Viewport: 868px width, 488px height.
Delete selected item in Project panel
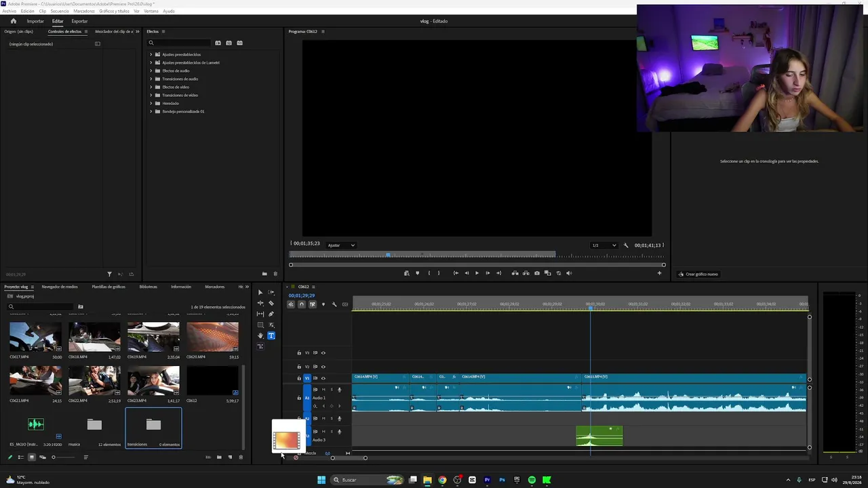241,457
